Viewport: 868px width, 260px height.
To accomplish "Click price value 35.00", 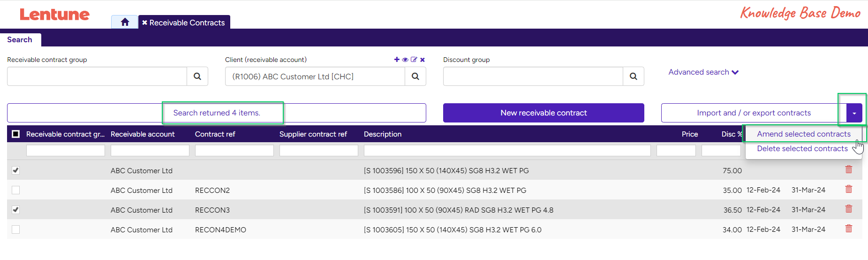I will 732,190.
